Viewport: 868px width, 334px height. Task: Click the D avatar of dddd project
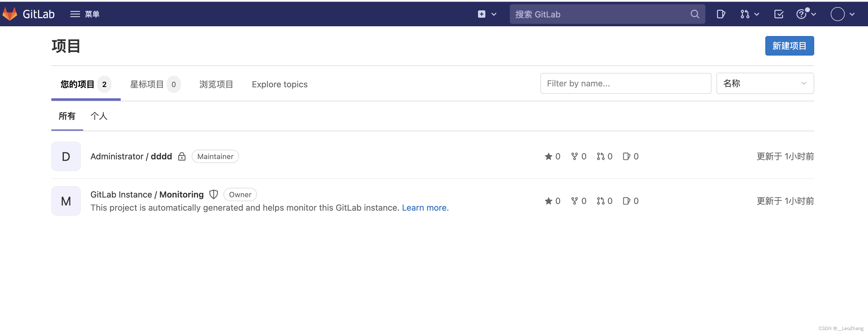(x=66, y=156)
